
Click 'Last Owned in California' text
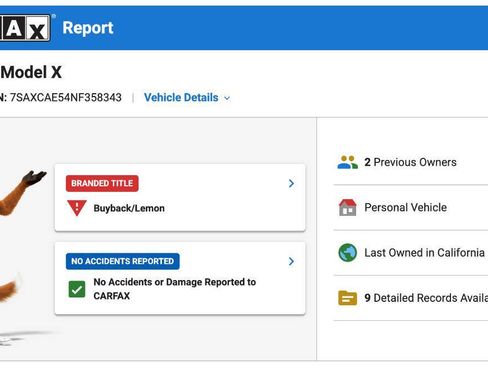click(x=424, y=253)
